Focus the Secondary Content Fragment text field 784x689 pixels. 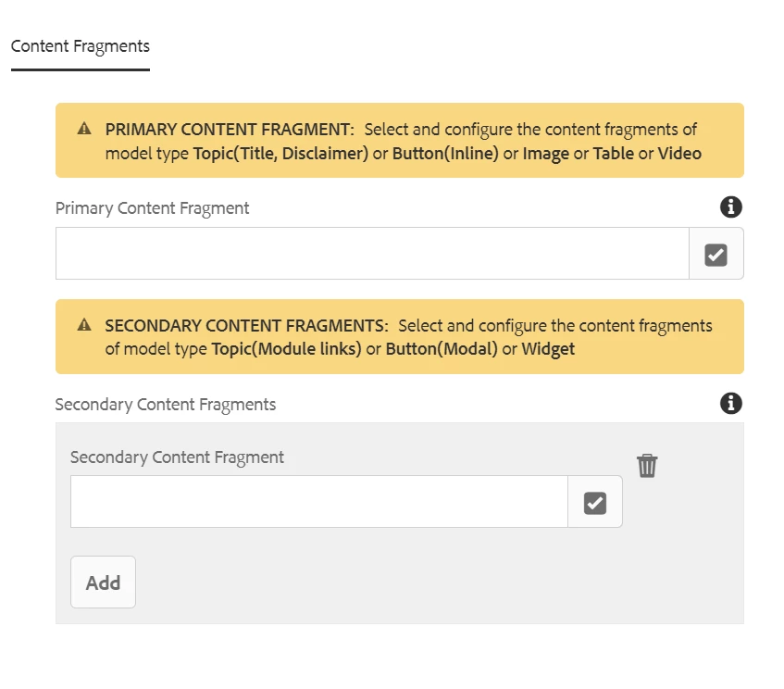tap(318, 502)
